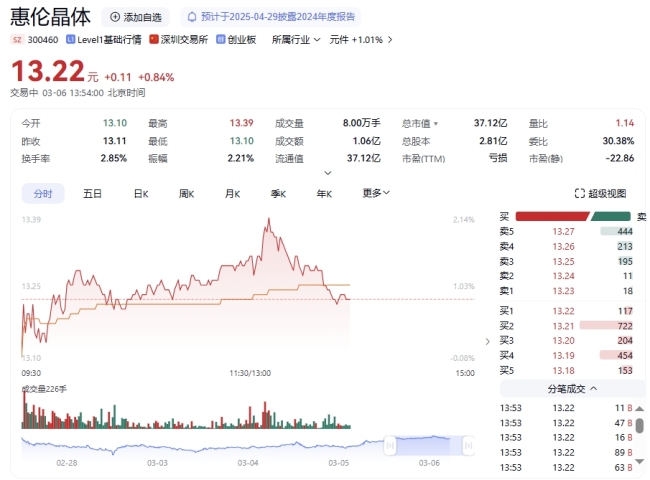Switch to the 周K tab
650x480 pixels.
coord(187,194)
